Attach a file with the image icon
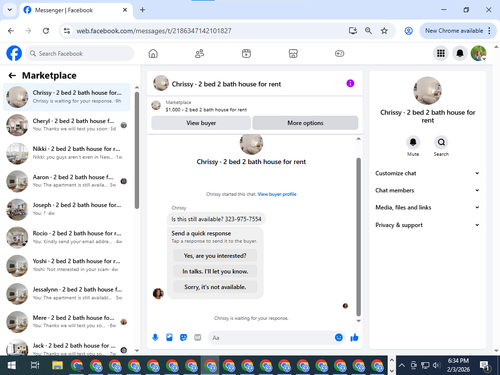The width and height of the screenshot is (500, 375). click(169, 338)
